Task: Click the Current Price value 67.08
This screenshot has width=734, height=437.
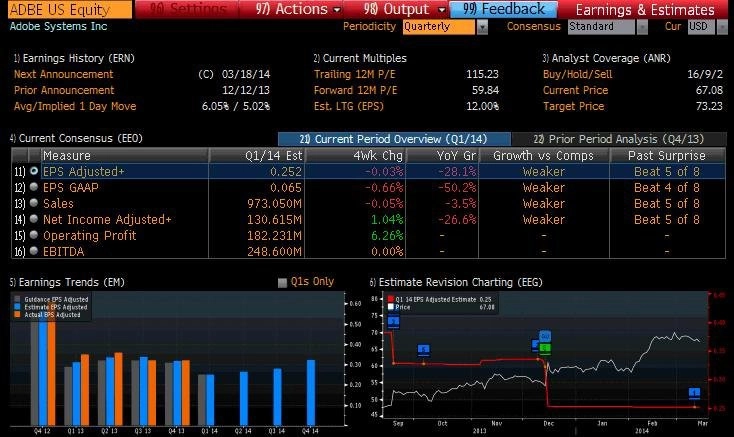Action: 709,90
